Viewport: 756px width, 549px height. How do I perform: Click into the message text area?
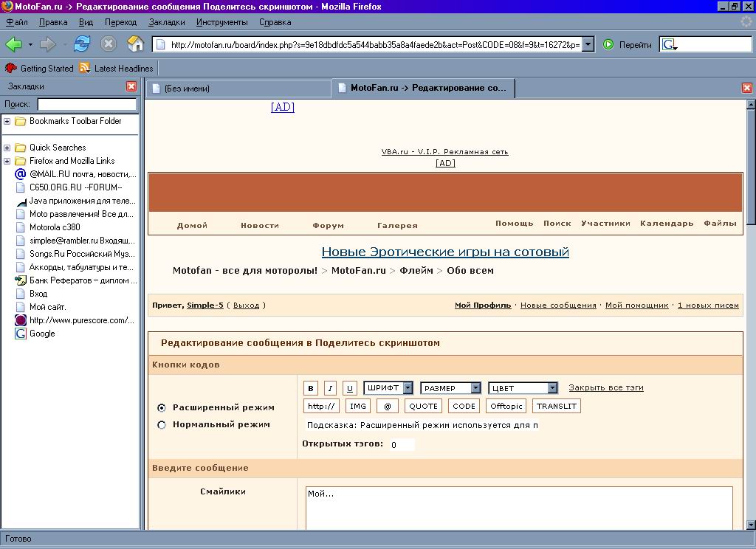click(519, 508)
